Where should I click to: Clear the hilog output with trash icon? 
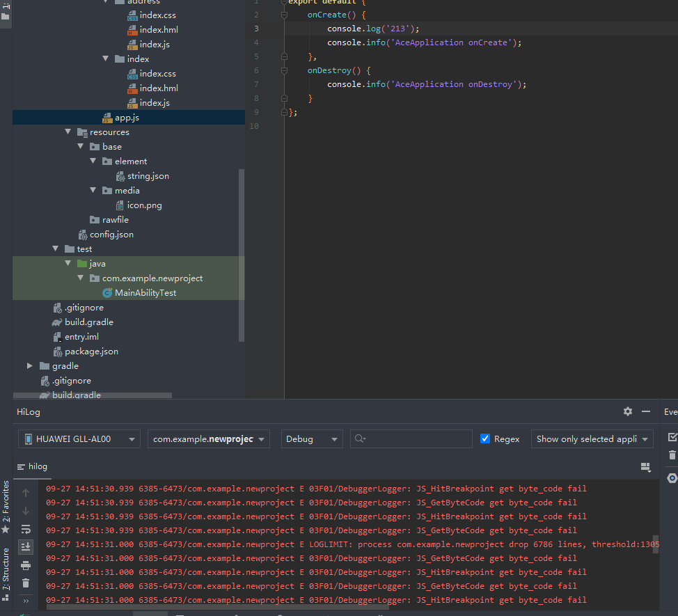click(26, 583)
